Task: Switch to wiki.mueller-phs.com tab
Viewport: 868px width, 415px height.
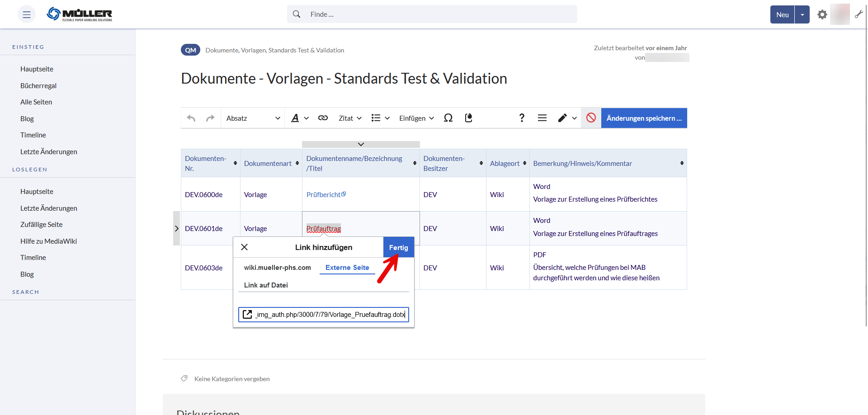Action: tap(277, 268)
